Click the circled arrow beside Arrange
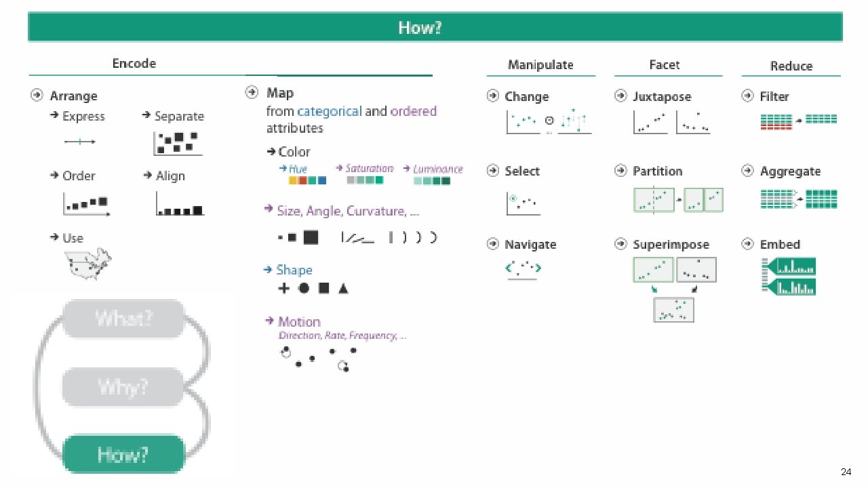This screenshot has width=868, height=488. click(37, 96)
